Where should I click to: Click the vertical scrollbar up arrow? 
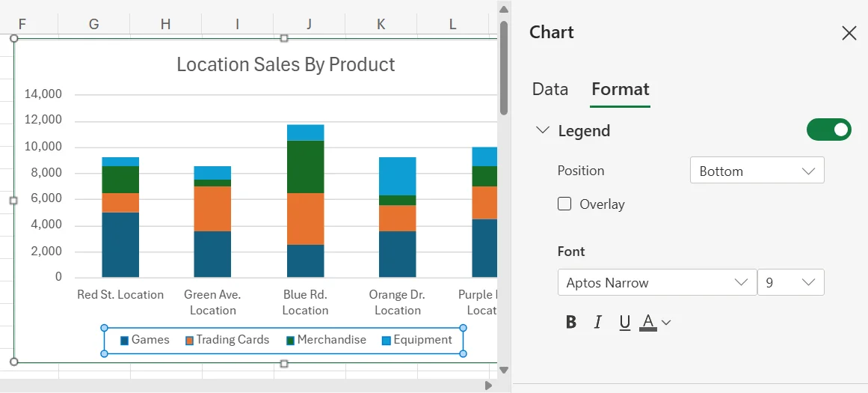pyautogui.click(x=504, y=9)
